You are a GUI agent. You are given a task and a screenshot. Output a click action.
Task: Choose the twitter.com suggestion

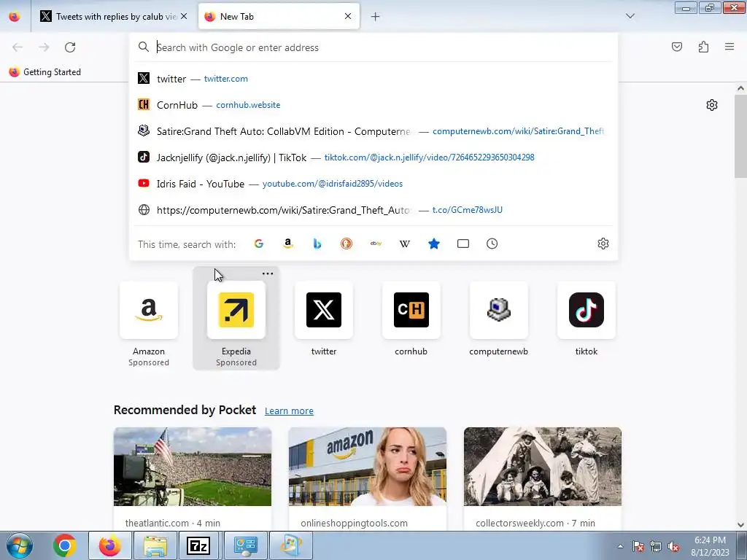coord(373,79)
